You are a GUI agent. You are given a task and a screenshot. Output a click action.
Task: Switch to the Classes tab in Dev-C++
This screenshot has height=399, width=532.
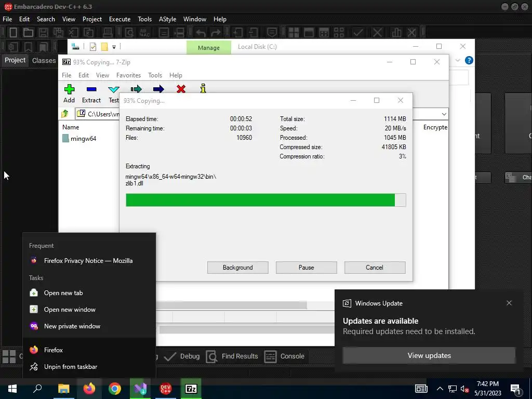click(x=44, y=60)
